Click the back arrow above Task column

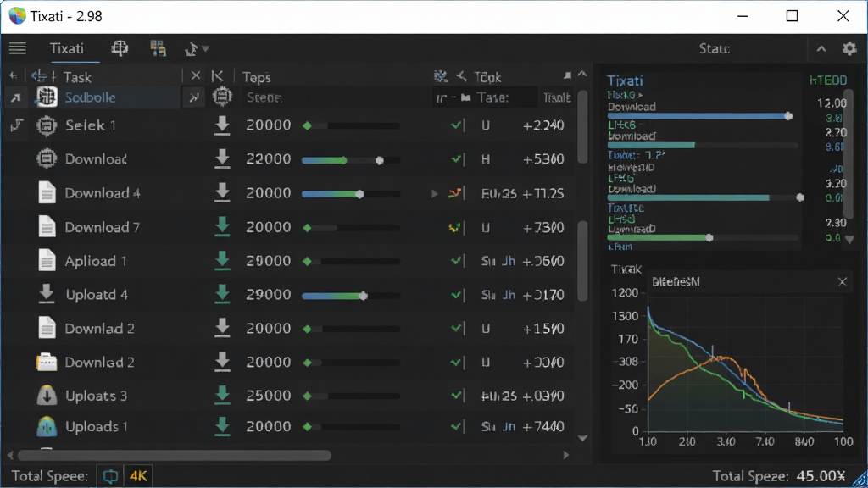click(x=13, y=75)
